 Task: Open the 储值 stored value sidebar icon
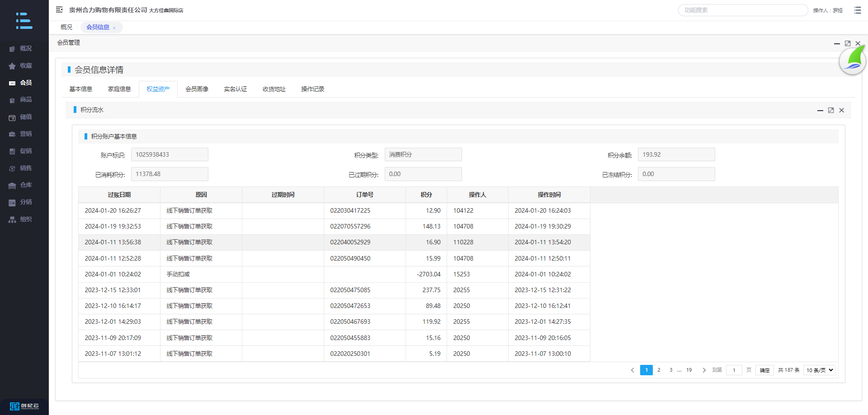coord(12,117)
